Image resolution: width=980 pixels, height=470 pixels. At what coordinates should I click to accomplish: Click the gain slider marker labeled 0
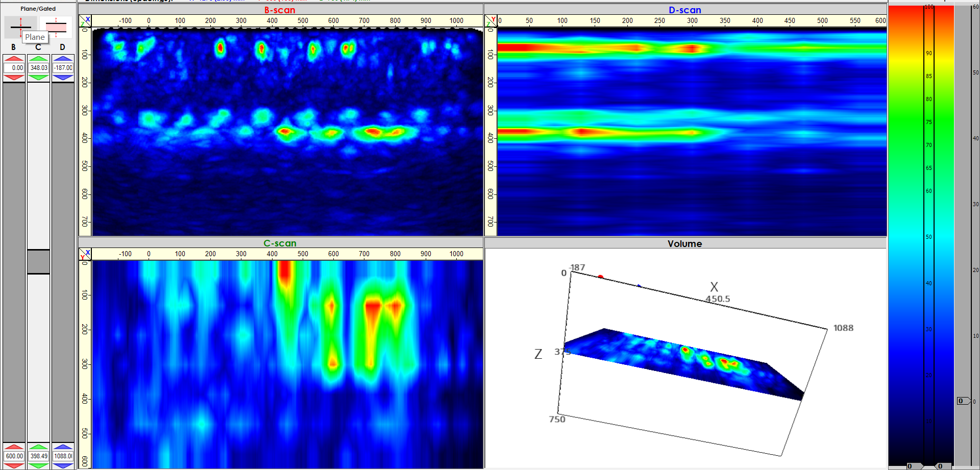tap(963, 401)
